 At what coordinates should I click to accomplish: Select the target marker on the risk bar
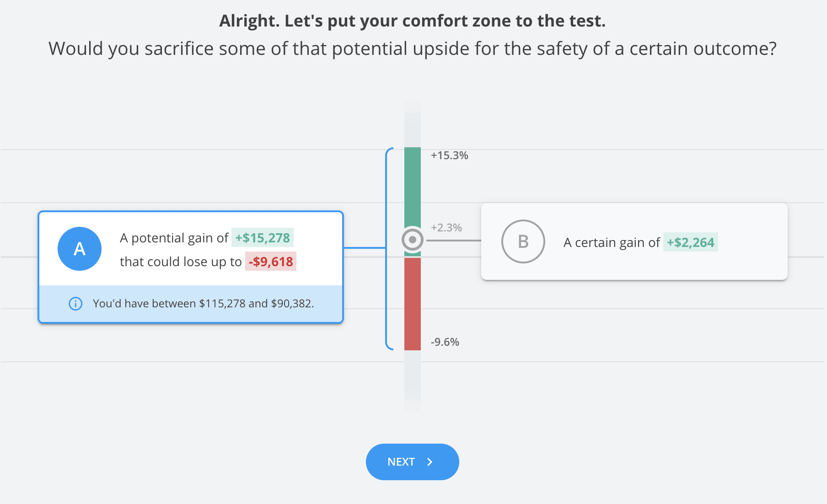(x=412, y=239)
